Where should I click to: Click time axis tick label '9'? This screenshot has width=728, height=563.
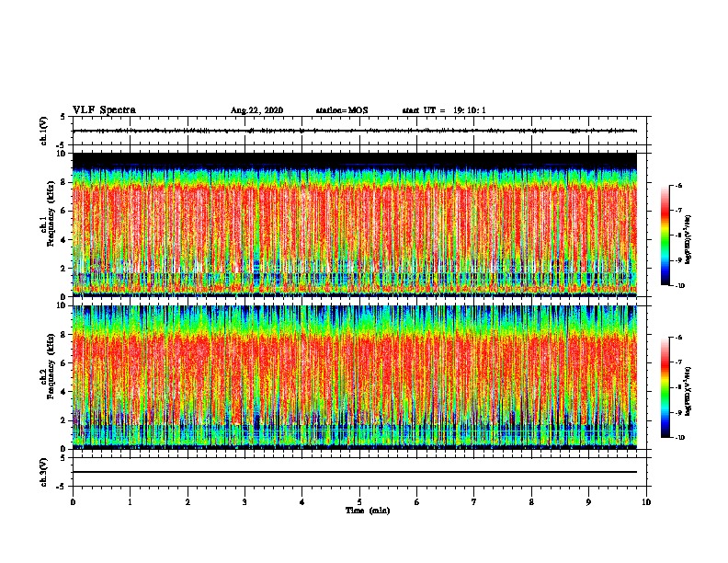click(588, 502)
